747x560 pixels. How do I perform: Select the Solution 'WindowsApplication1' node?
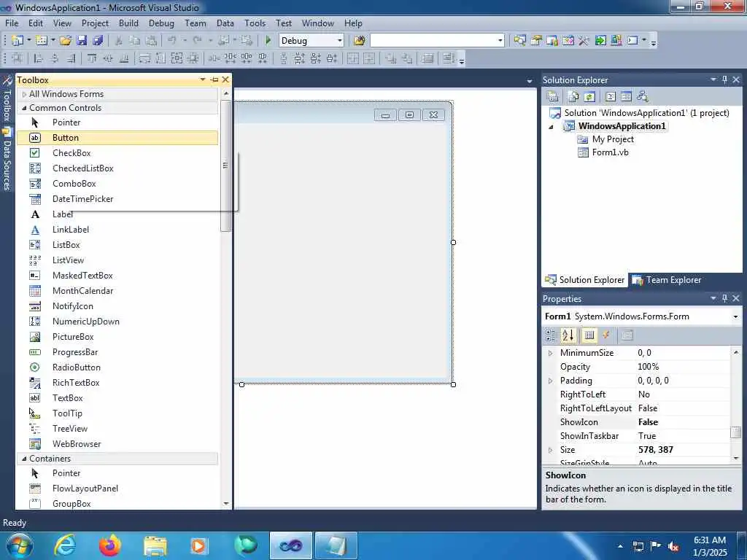646,113
